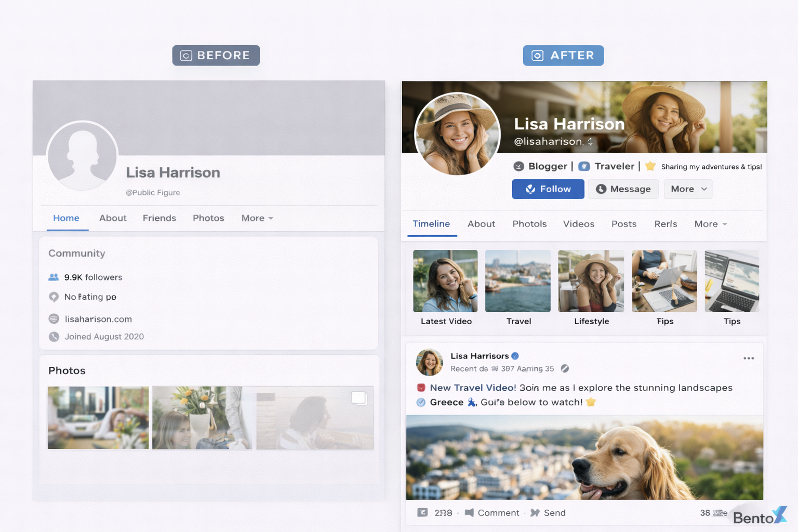Image resolution: width=798 pixels, height=532 pixels.
Task: Click the three-dot post options icon
Action: [748, 358]
